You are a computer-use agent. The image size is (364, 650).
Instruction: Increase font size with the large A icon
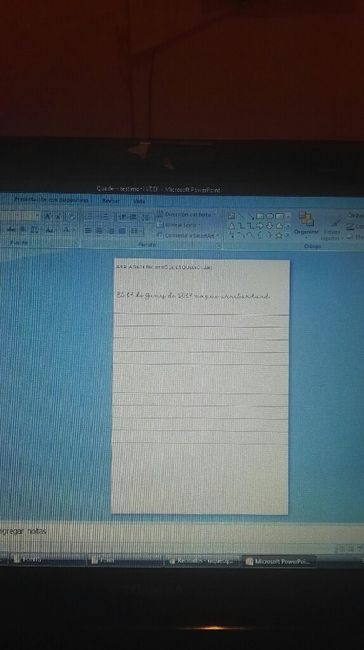(48, 217)
